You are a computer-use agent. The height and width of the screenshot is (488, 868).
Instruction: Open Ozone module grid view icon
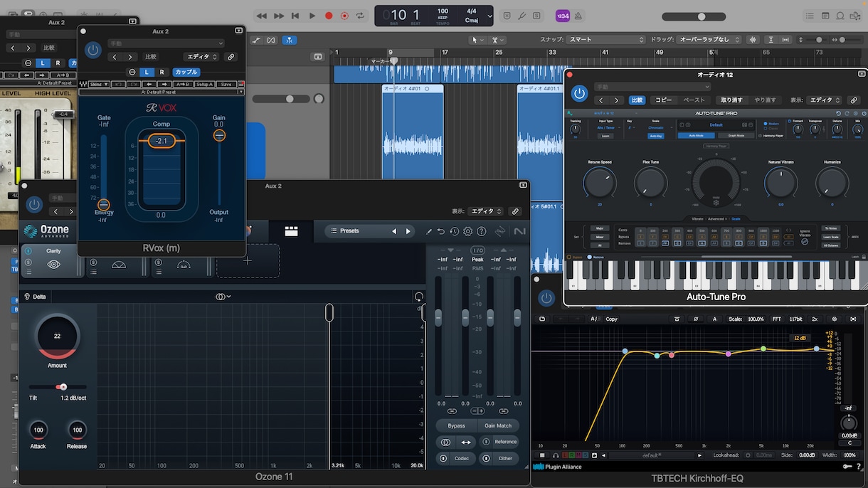pyautogui.click(x=291, y=231)
